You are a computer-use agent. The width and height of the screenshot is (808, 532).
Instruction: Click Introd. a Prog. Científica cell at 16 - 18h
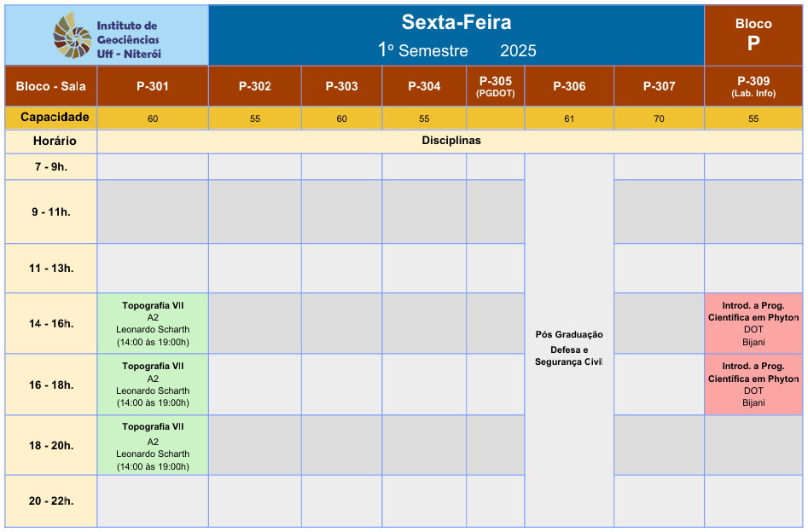(x=753, y=385)
